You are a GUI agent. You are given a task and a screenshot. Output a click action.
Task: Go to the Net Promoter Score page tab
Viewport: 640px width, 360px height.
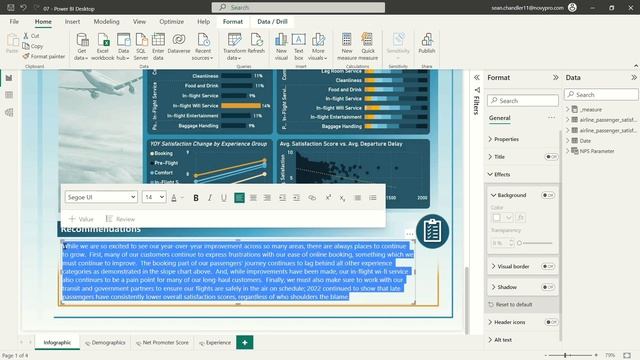tap(162, 343)
